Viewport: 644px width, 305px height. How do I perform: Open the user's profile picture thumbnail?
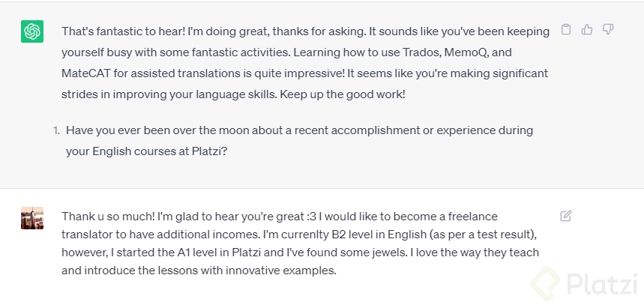[x=32, y=218]
